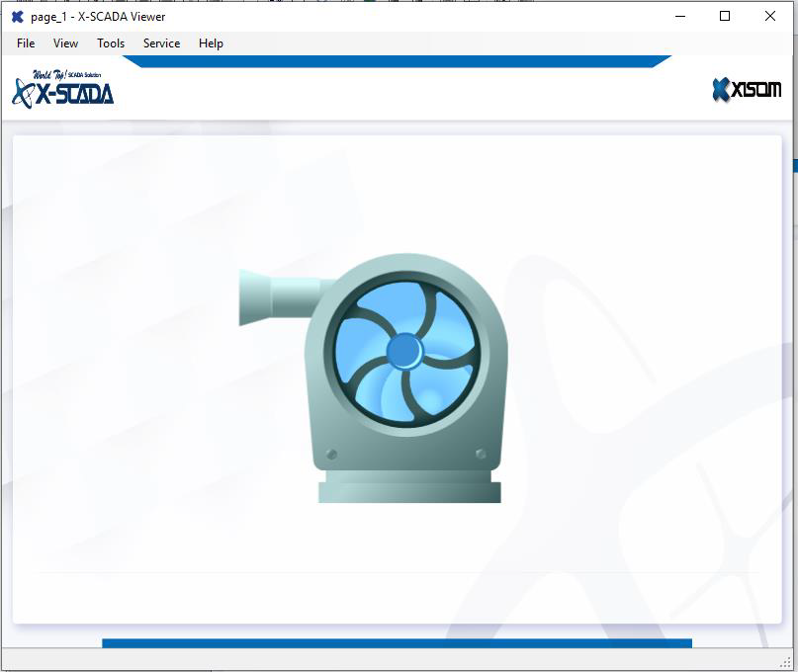The width and height of the screenshot is (798, 672).
Task: Click the blower fan pump graphic
Action: (x=373, y=378)
